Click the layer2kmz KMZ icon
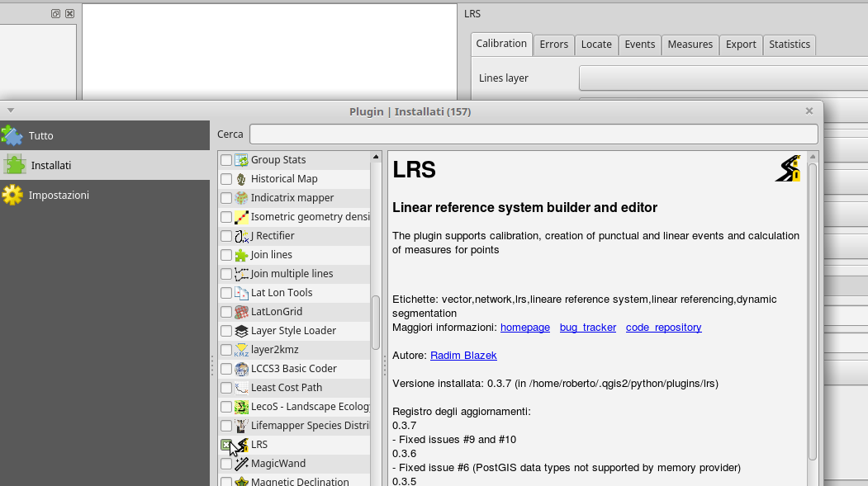This screenshot has height=486, width=868. click(241, 349)
